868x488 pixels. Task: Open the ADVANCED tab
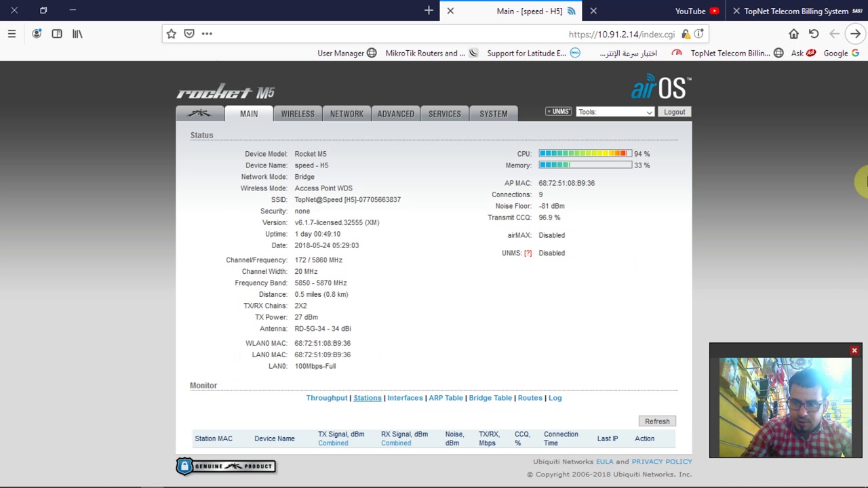point(395,114)
